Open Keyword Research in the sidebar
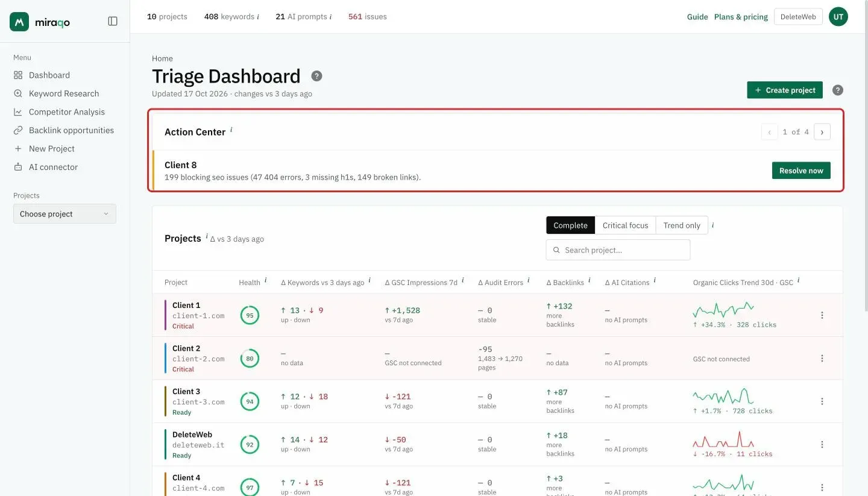The image size is (868, 496). (63, 93)
